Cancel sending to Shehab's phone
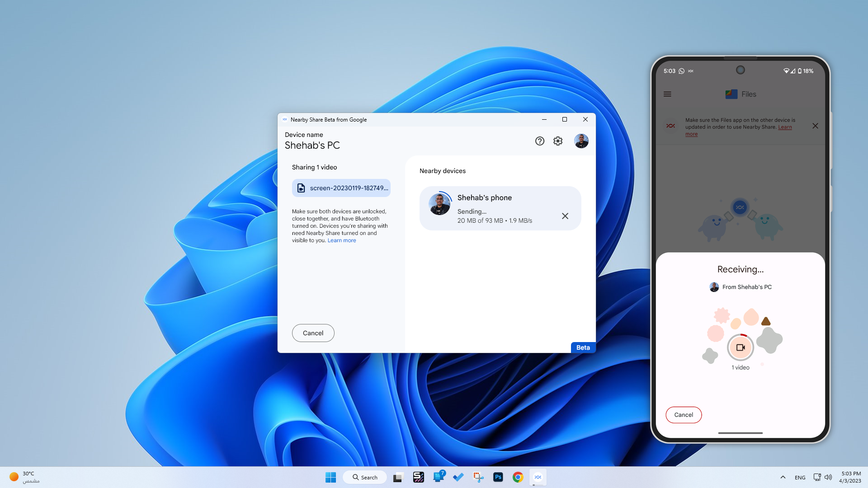Screen dimensions: 868x488 (x=565, y=216)
